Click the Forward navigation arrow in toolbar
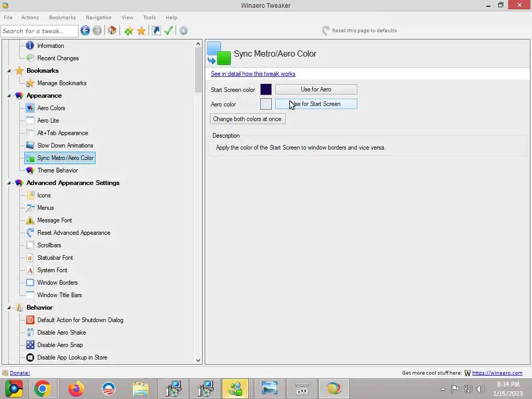Viewport: 532px width, 399px height. 97,31
